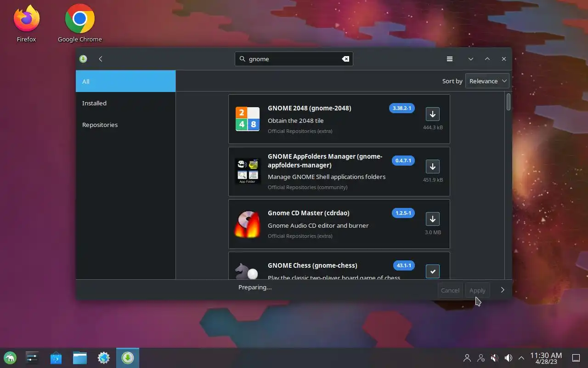The height and width of the screenshot is (368, 588).
Task: Click the Pamac app icon in title bar
Action: (83, 59)
